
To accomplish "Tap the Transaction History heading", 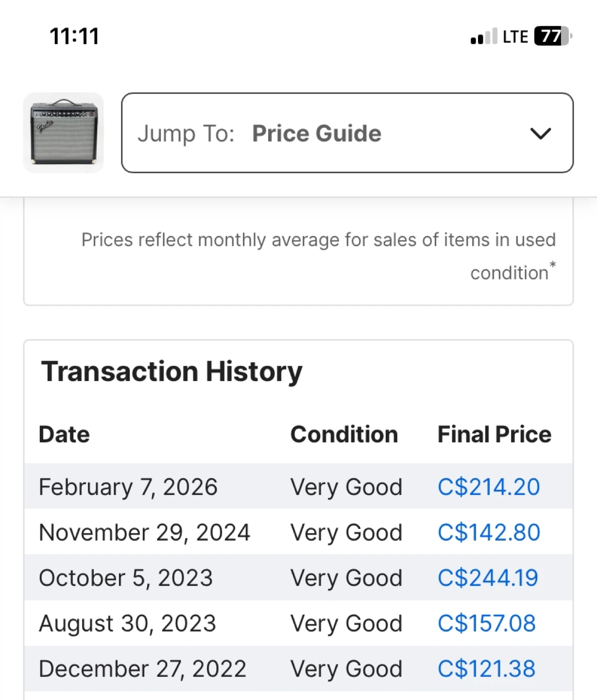I will 171,371.
